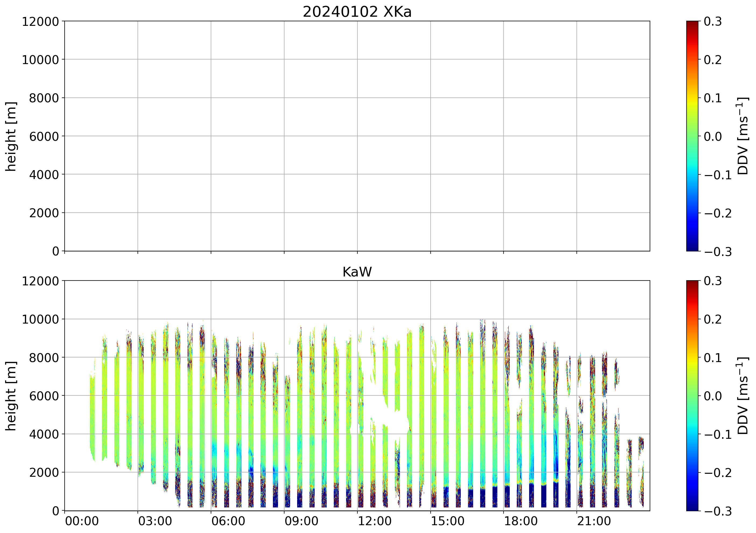The height and width of the screenshot is (533, 756).
Task: Click the 8000 tick on the top y-axis
Action: coord(44,98)
